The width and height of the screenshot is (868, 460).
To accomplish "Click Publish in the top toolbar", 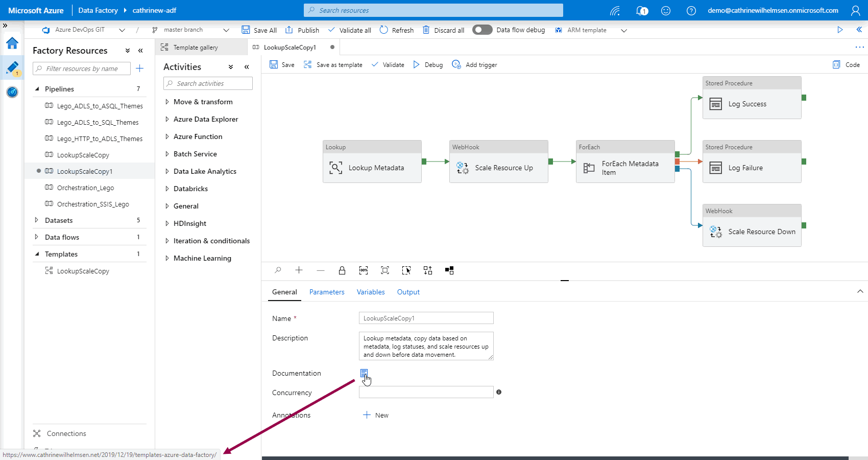I will (302, 30).
